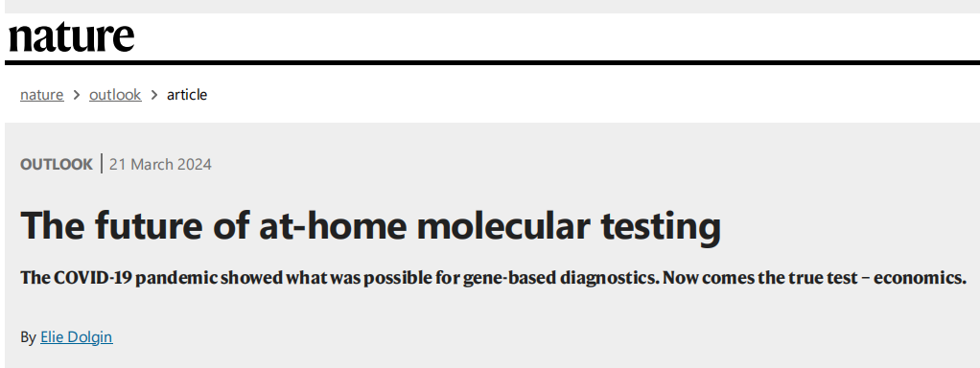Image resolution: width=980 pixels, height=368 pixels.
Task: Click the chevron after 'nature' breadcrumb
Action: click(x=77, y=95)
